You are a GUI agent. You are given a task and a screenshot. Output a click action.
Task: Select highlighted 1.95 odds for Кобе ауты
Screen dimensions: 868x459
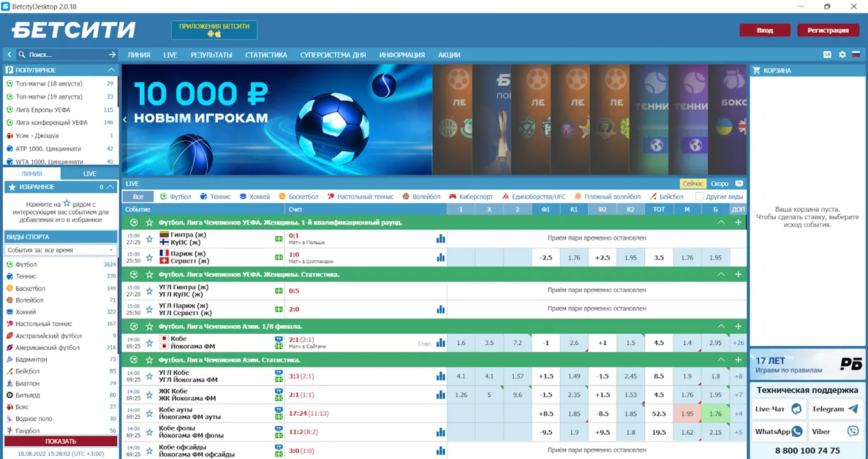pos(687,414)
